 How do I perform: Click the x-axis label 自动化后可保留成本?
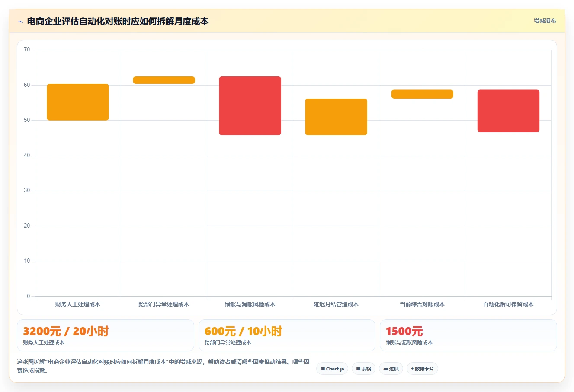pos(508,304)
